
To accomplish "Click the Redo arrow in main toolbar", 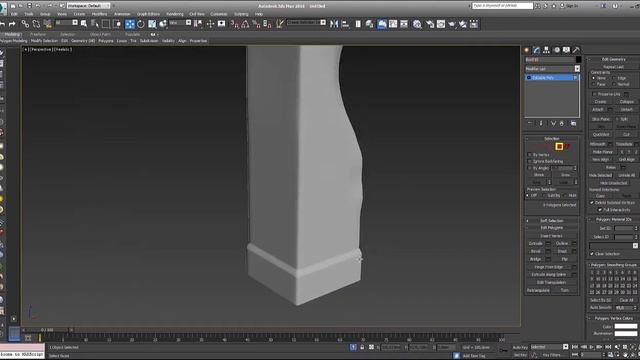I will [12, 24].
